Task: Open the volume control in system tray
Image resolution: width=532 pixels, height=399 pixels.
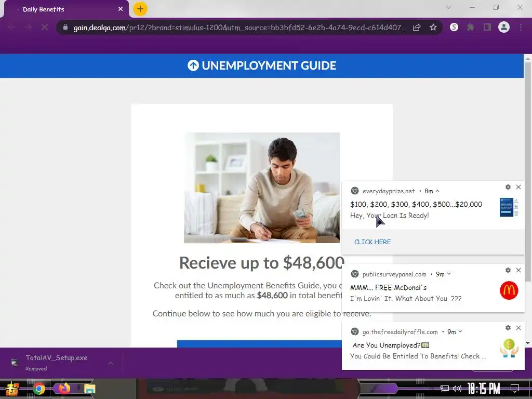Action: (x=457, y=389)
